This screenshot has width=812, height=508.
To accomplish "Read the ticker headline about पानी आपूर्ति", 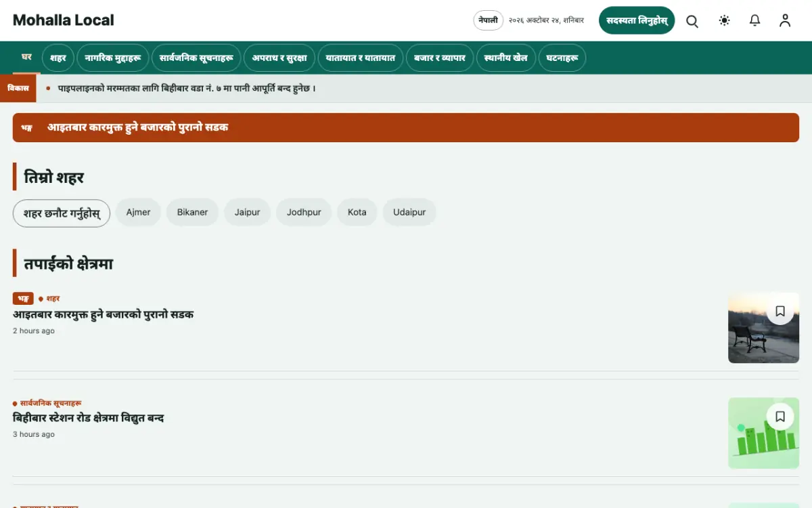I will [x=187, y=88].
